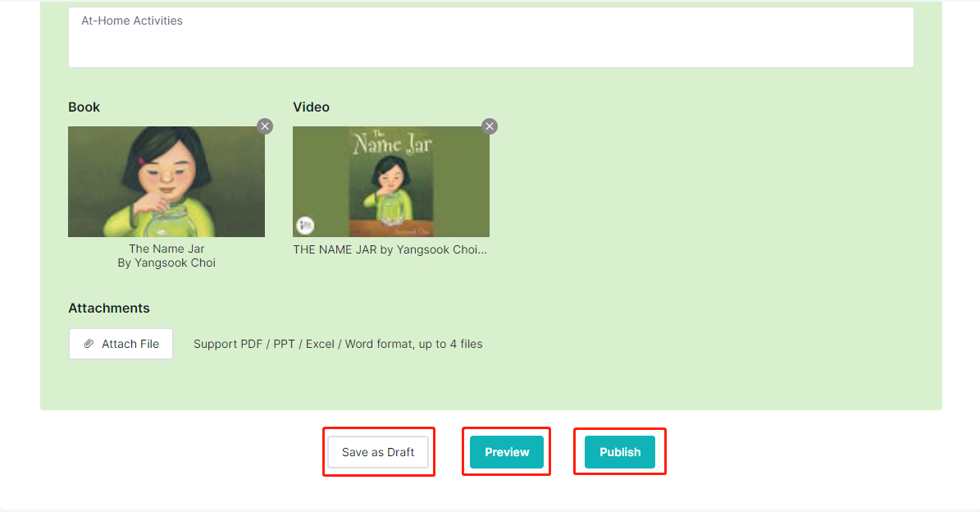Select the Video section heading
Image resolution: width=980 pixels, height=512 pixels.
[312, 107]
